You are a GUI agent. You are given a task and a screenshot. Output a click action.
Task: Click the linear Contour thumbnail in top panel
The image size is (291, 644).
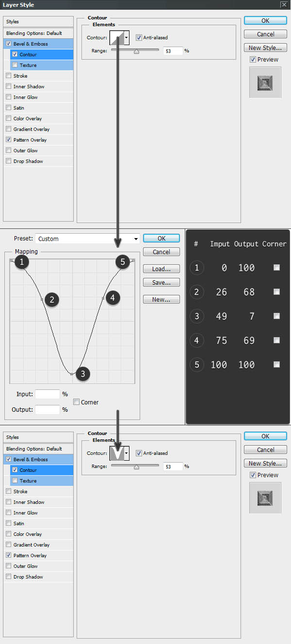(117, 37)
